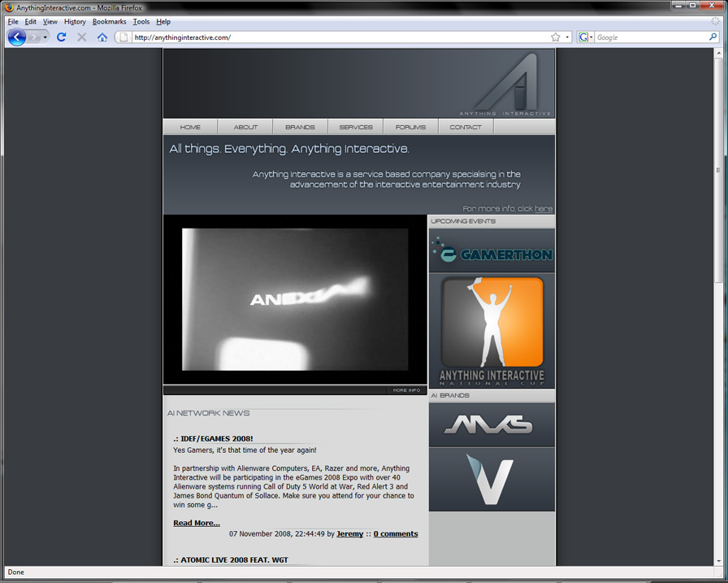
Task: Open the Gamerthon event banner
Action: click(x=492, y=250)
